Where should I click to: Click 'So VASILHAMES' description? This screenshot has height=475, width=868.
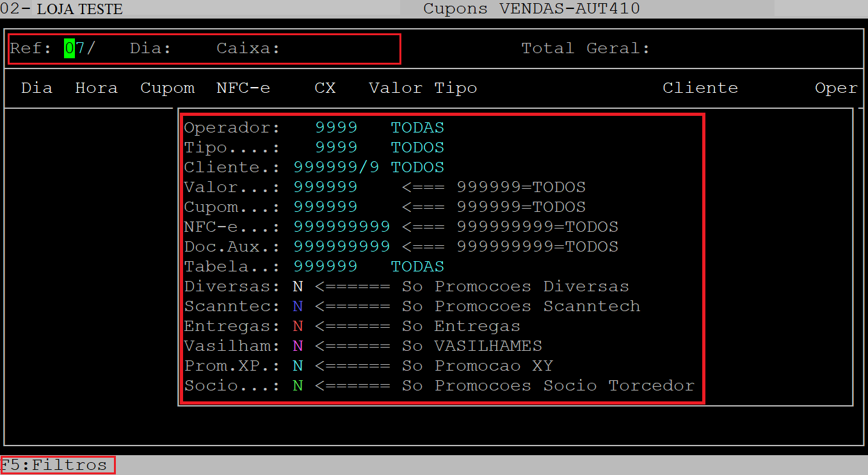pos(472,346)
